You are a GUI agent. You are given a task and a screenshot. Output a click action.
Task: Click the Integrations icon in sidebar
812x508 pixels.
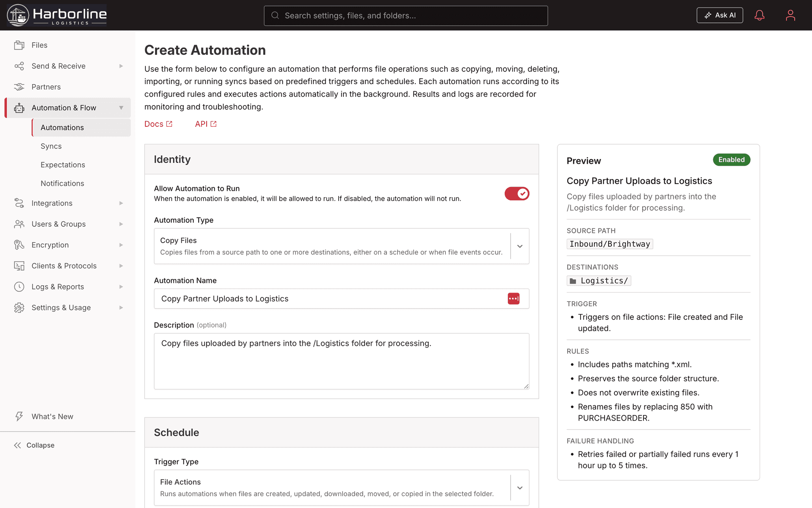[19, 203]
